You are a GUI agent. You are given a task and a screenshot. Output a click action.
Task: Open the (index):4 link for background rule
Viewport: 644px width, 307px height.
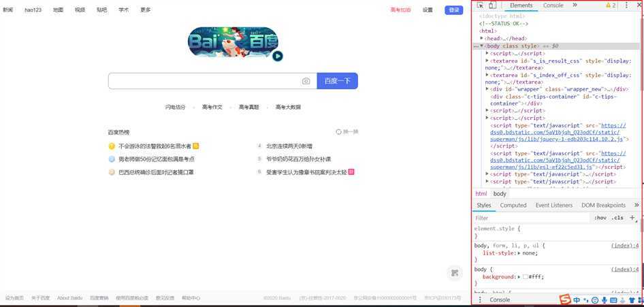625,270
